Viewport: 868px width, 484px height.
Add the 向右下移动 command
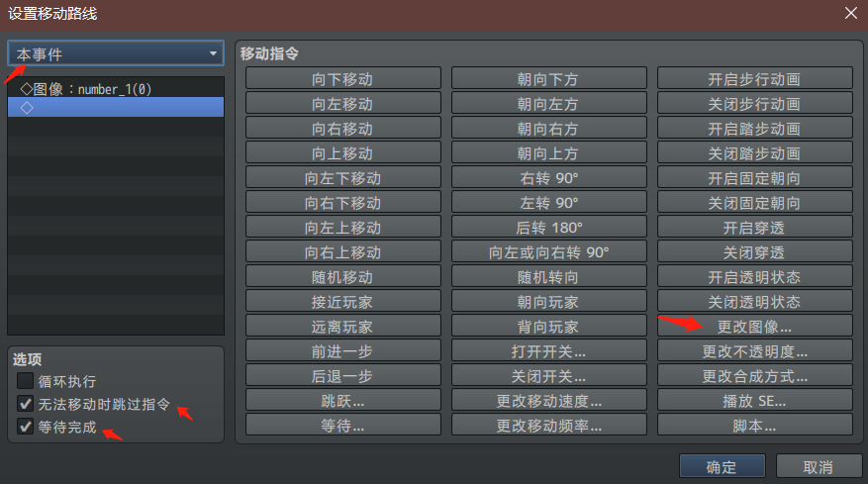click(343, 203)
